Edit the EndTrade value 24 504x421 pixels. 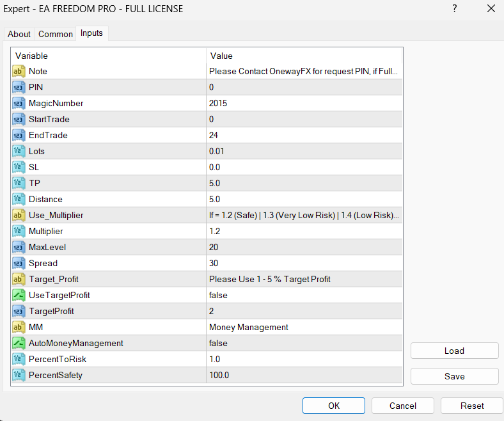coord(304,135)
